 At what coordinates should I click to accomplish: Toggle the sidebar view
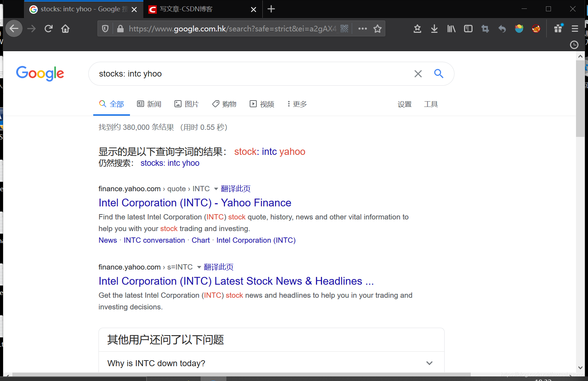(x=468, y=29)
